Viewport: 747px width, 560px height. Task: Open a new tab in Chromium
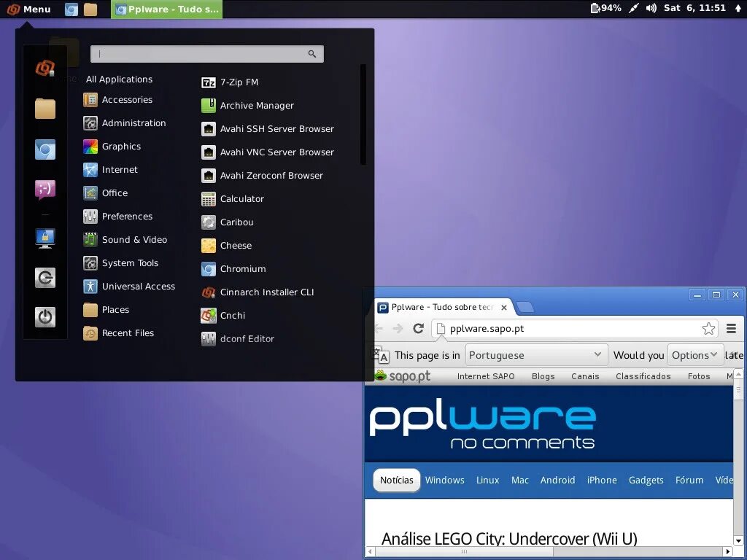[x=525, y=308]
